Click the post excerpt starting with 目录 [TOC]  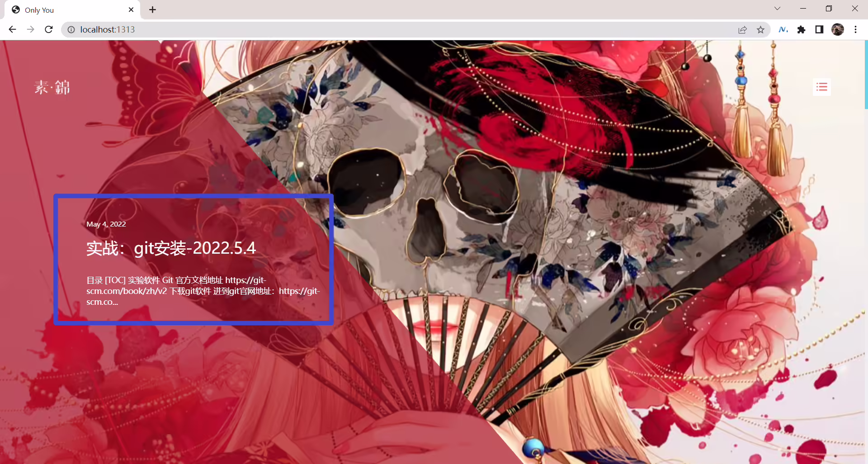click(x=203, y=291)
